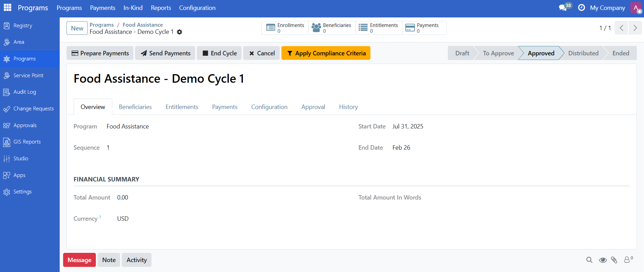The image size is (644, 272).
Task: Open the Payments stat button
Action: 424,28
